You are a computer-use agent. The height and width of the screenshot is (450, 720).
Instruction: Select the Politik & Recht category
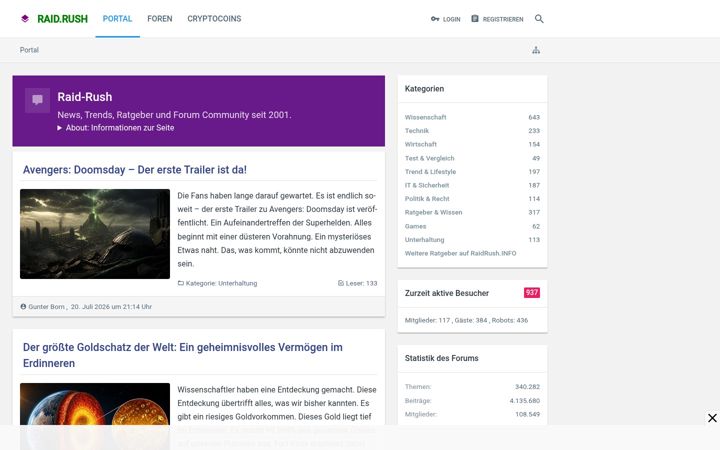click(427, 199)
